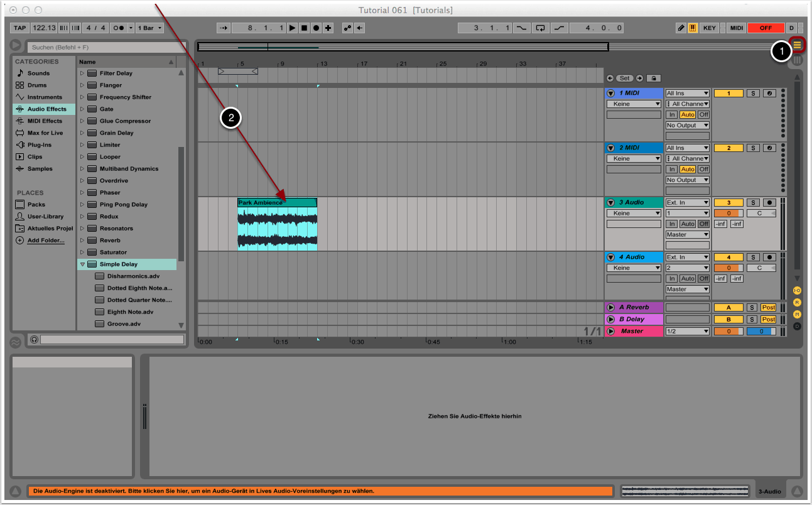Select the Groove.adv preset

click(124, 323)
